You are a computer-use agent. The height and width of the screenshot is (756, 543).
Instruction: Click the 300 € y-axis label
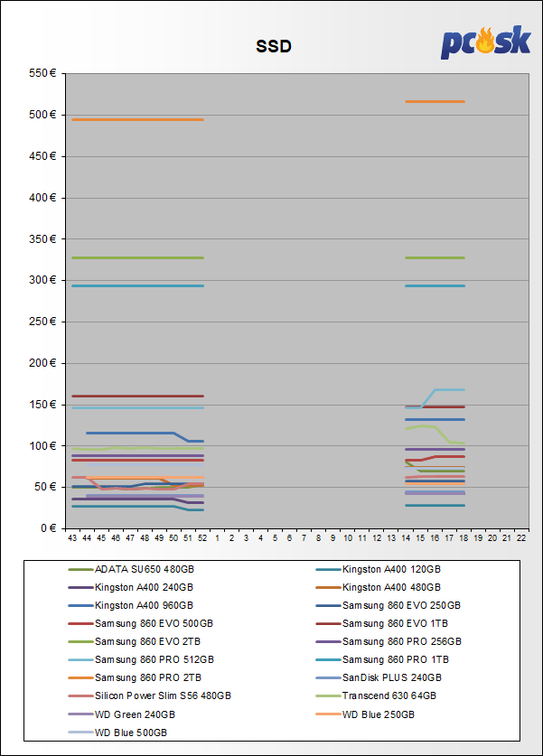point(43,280)
